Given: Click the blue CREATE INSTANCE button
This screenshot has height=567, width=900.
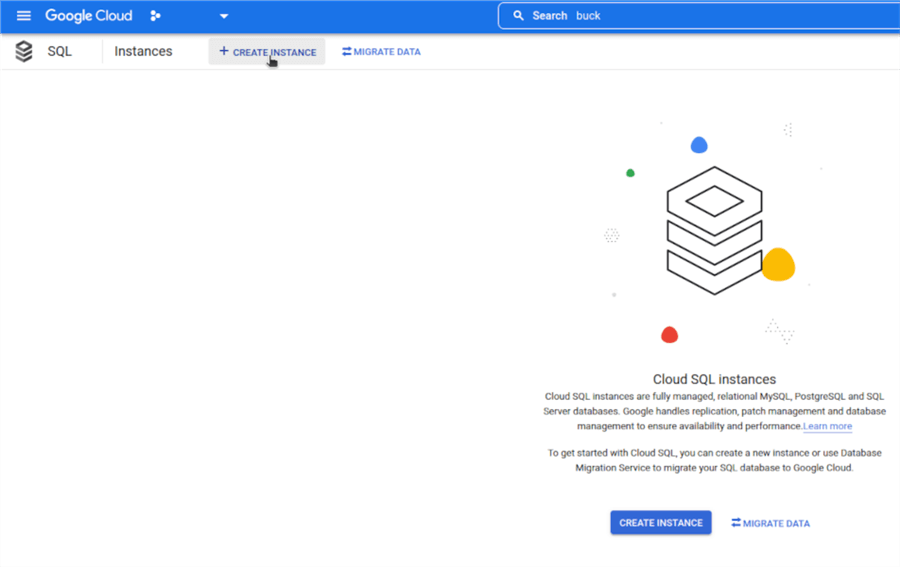Looking at the screenshot, I should pyautogui.click(x=661, y=523).
